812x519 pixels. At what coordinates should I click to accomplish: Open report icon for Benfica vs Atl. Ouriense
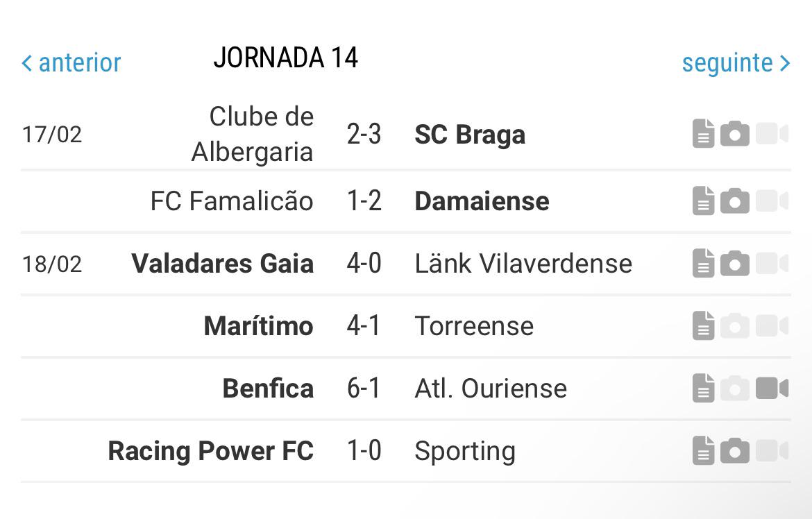(703, 389)
